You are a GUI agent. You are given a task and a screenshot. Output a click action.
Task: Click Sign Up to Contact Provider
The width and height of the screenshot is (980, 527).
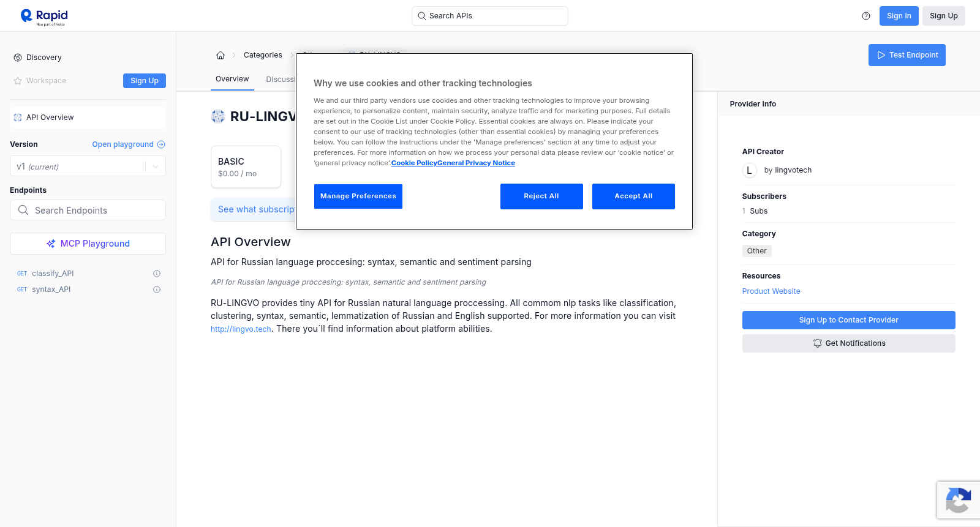click(x=848, y=320)
